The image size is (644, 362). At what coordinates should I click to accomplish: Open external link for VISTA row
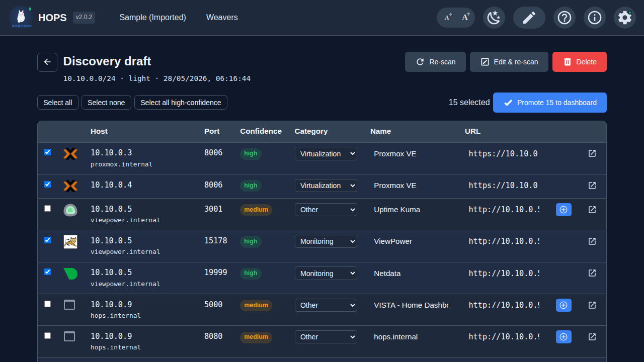(592, 305)
